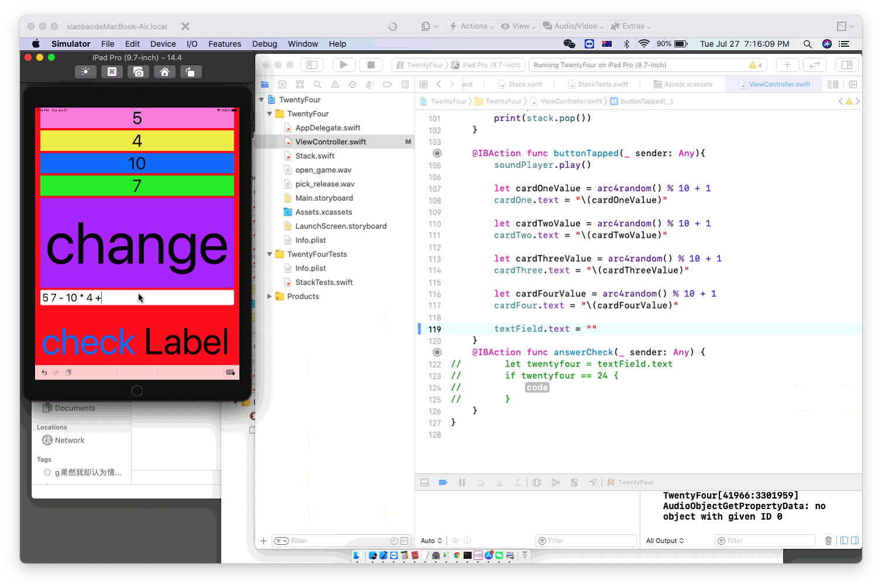Click the simulate location arrow
This screenshot has width=882, height=588.
(x=593, y=482)
